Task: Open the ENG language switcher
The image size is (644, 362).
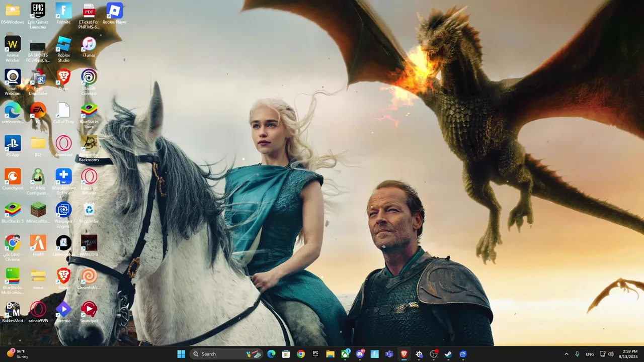Action: coord(590,354)
